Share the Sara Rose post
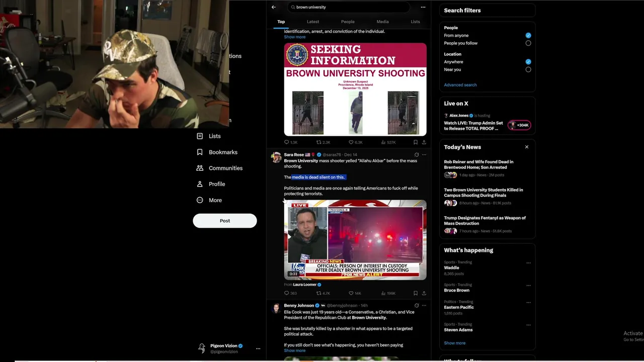 pos(424,293)
